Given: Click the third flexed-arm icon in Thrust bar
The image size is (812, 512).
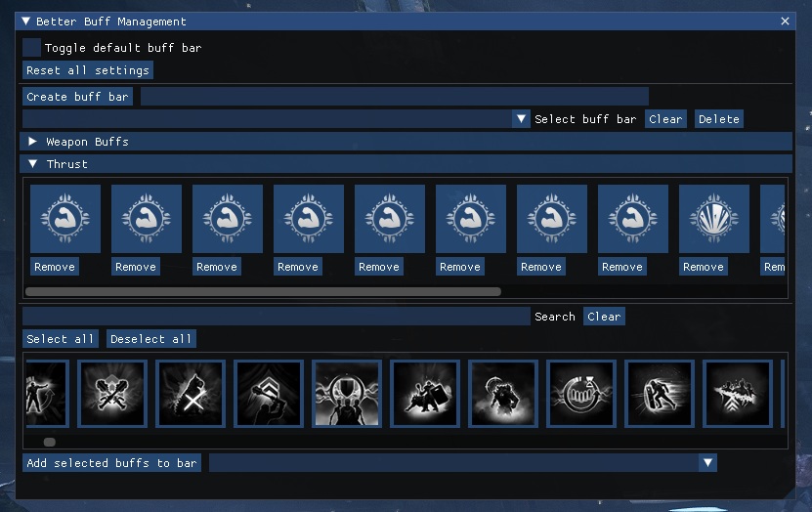Looking at the screenshot, I should click(x=228, y=219).
